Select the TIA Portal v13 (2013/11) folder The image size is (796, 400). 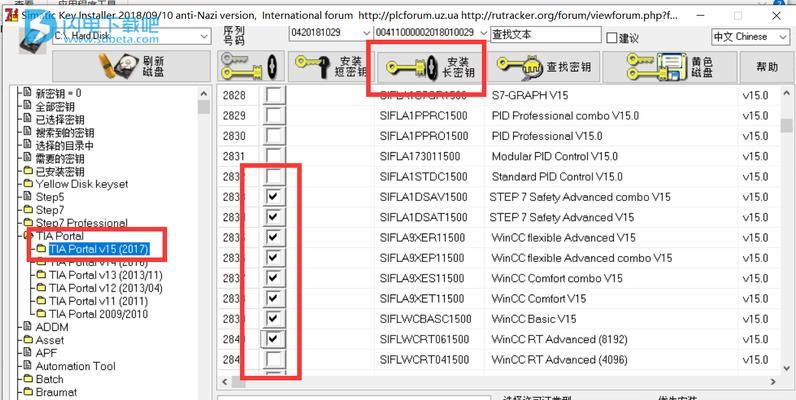point(106,275)
